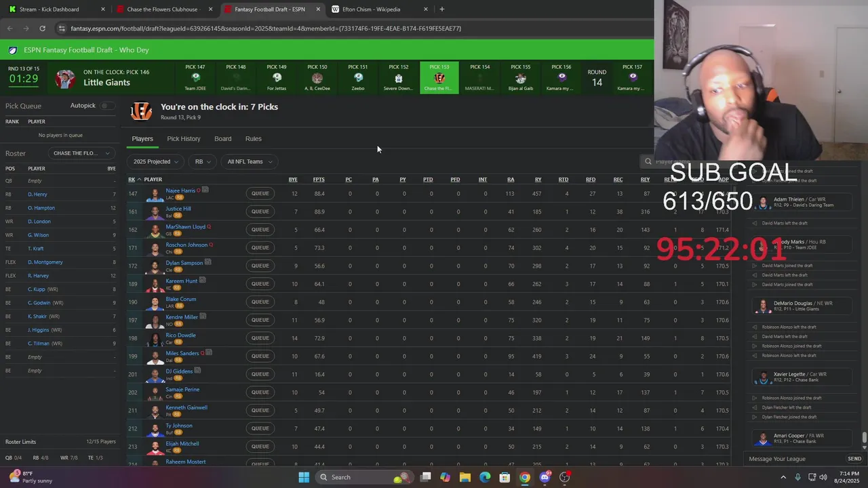Select Pick 151 Zeebo in draft order
The image size is (868, 488).
(358, 78)
